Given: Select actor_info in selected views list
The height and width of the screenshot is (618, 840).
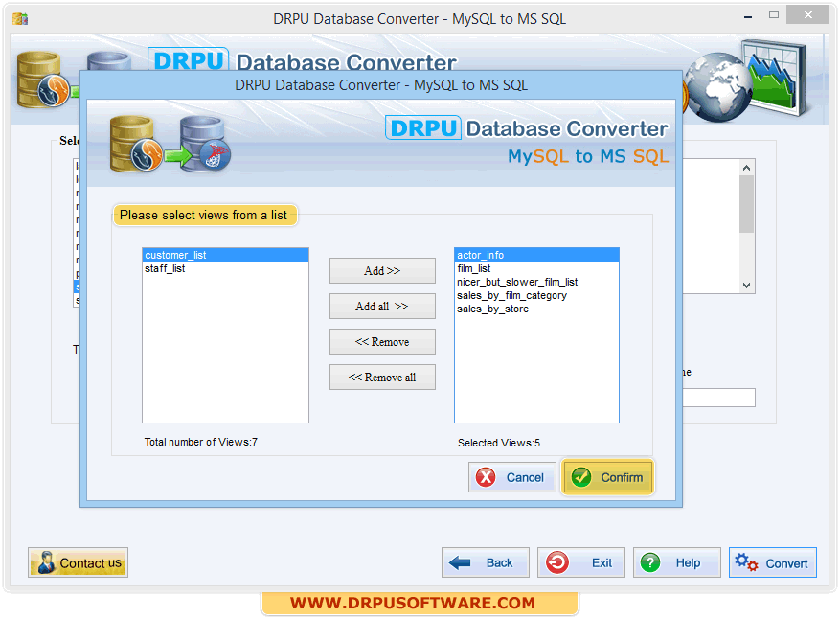Looking at the screenshot, I should [x=536, y=255].
